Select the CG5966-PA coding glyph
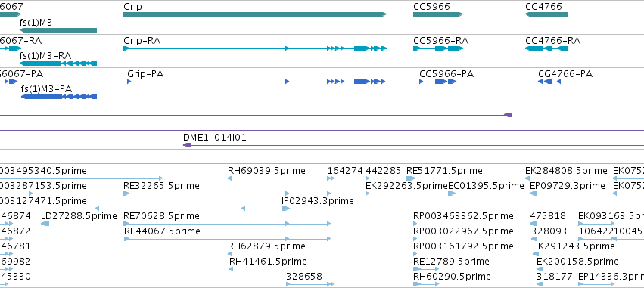This screenshot has height=288, width=644. click(x=438, y=82)
